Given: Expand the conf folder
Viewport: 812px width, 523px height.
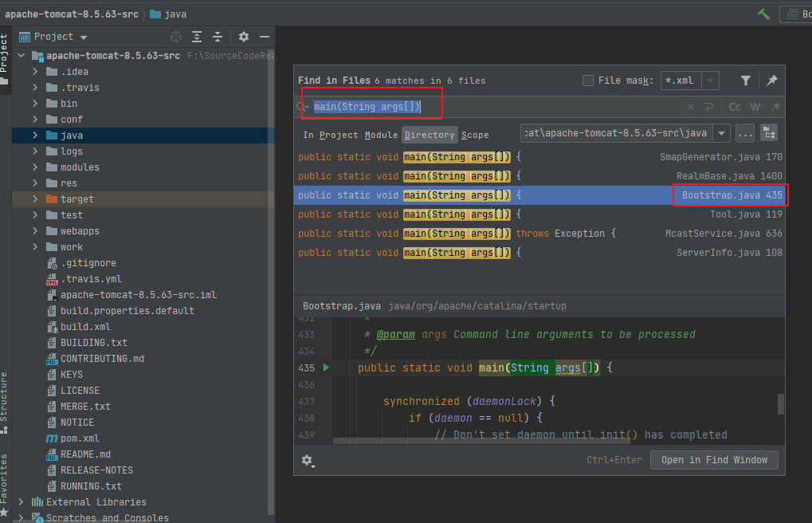Looking at the screenshot, I should pyautogui.click(x=35, y=120).
